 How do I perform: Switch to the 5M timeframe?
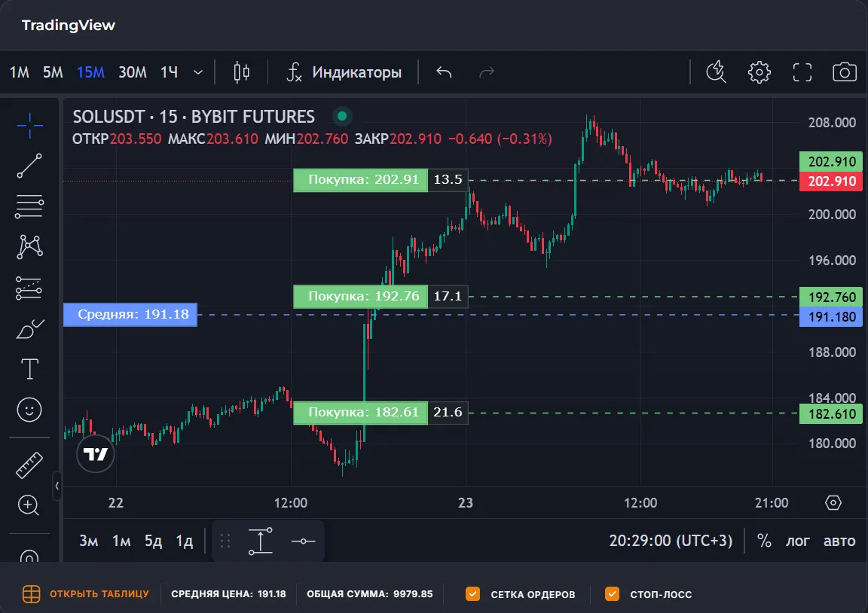53,72
